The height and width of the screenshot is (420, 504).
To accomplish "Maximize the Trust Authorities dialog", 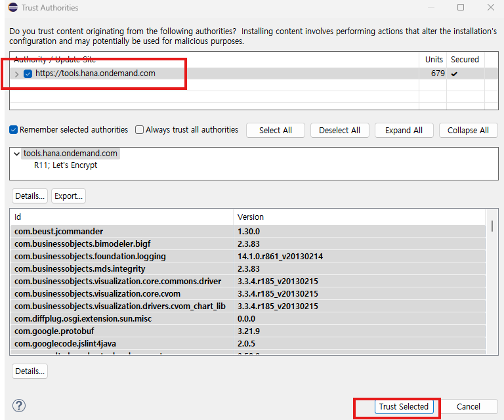I will [x=461, y=7].
